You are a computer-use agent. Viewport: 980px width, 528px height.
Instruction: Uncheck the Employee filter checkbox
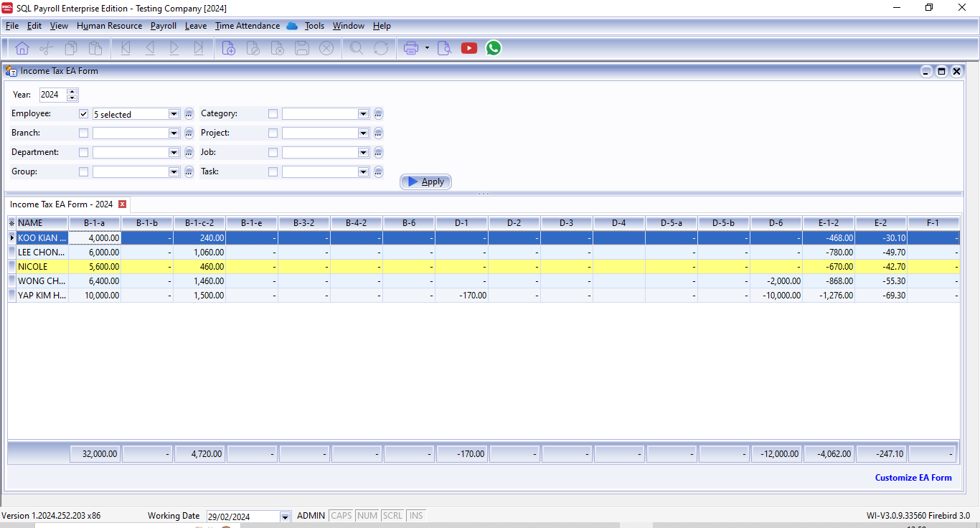click(84, 114)
